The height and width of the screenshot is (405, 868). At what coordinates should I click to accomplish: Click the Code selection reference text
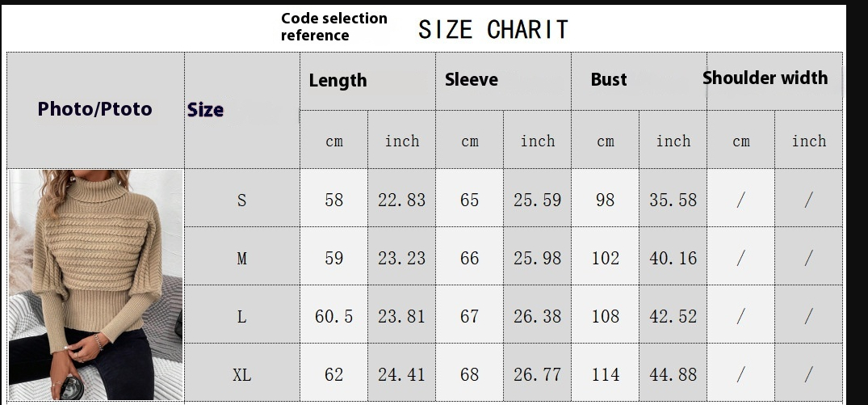(333, 27)
